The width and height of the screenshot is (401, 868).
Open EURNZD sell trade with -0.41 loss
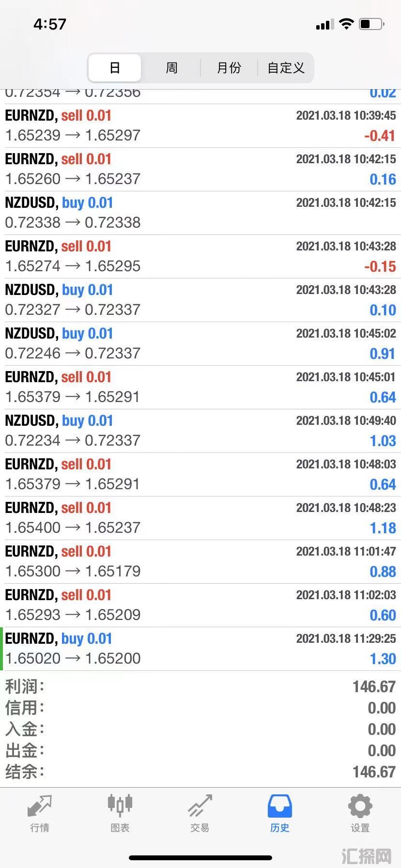click(200, 125)
